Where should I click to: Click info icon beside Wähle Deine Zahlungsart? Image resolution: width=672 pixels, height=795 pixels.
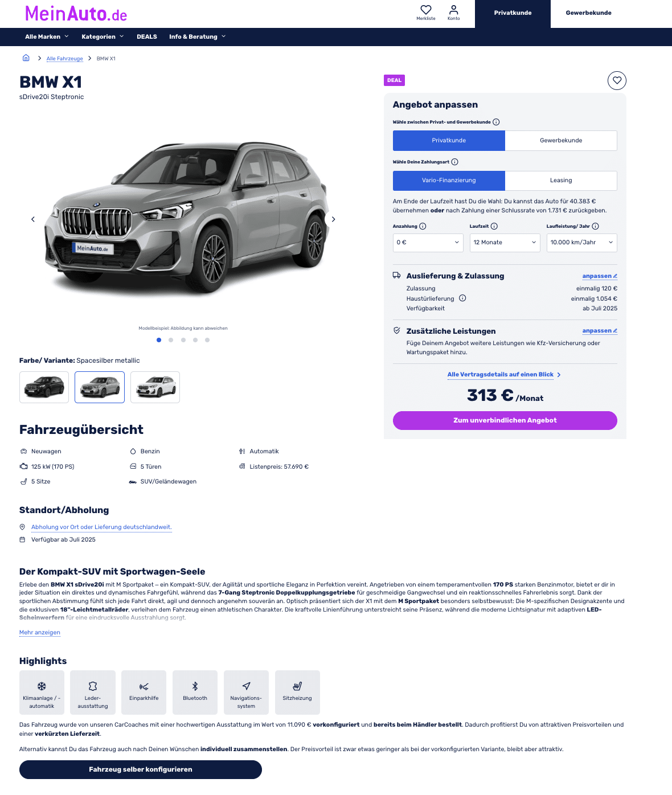pos(454,162)
